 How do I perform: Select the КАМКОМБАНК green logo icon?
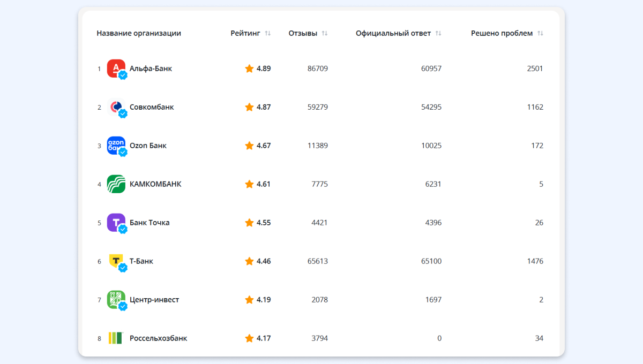coord(116,184)
